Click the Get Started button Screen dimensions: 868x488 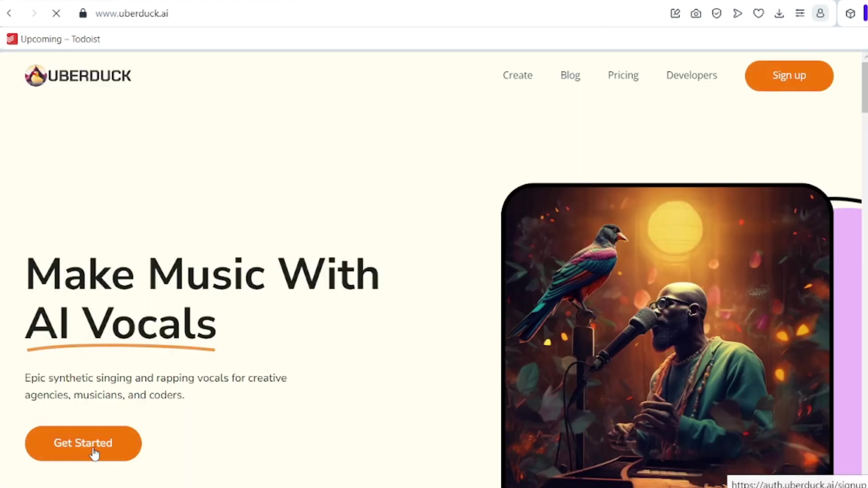coord(83,443)
